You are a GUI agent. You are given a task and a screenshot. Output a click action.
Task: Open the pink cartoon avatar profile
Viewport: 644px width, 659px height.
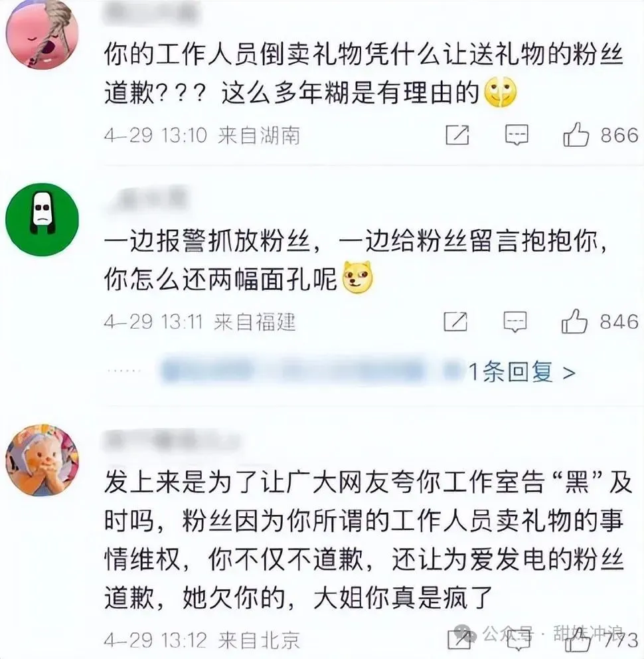pos(42,35)
